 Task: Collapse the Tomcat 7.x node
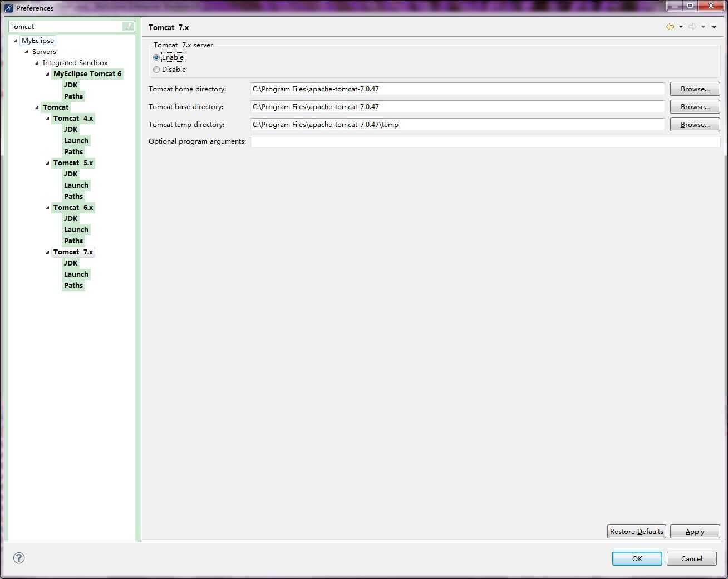[x=47, y=252]
